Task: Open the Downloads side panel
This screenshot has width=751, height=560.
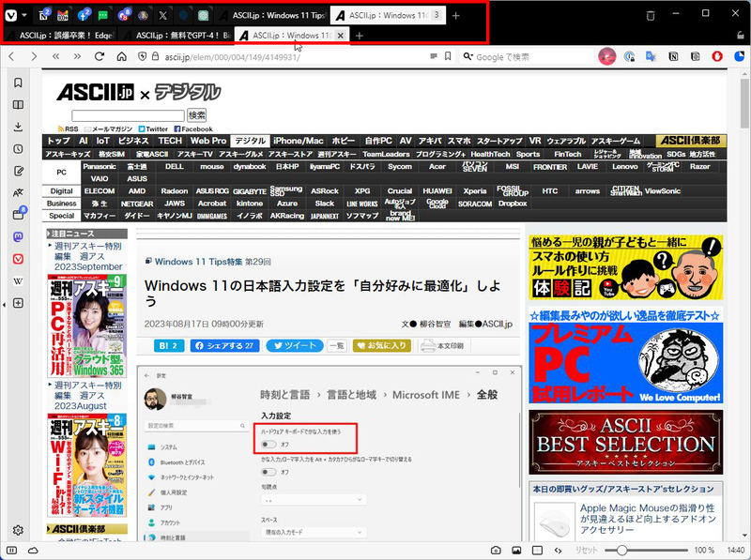Action: pos(18,127)
